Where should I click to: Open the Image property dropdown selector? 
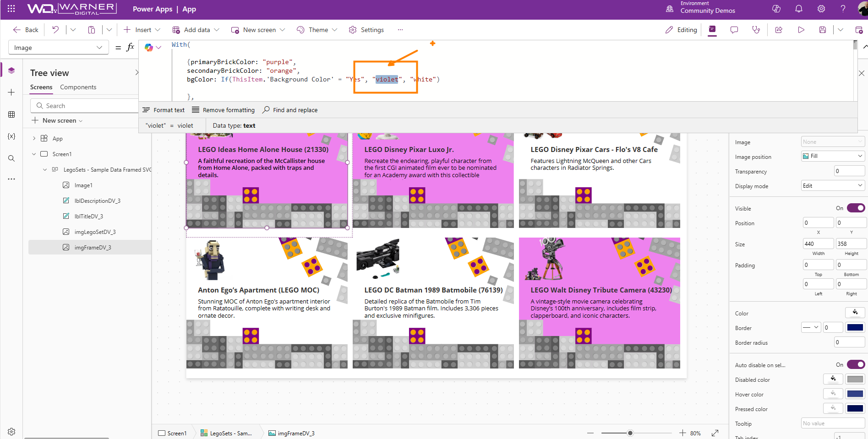coord(833,142)
